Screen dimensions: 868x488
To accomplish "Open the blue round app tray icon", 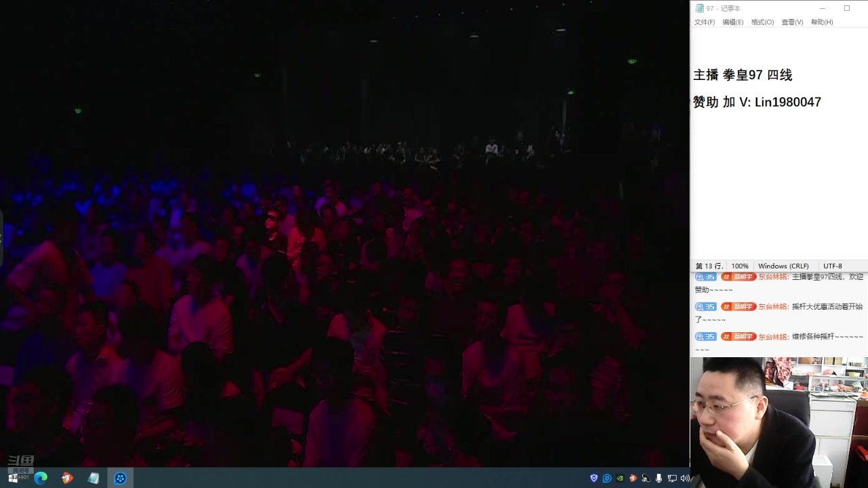I will 607,478.
